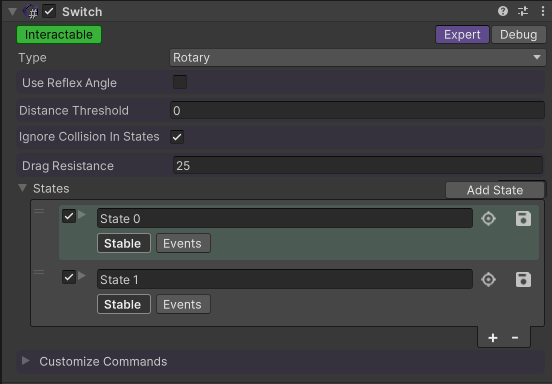Open Events for State 1
The width and height of the screenshot is (552, 384).
pyautogui.click(x=183, y=304)
